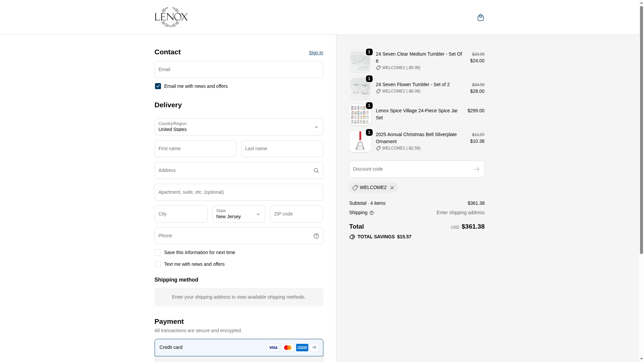Viewport: 644px width, 362px height.
Task: Check Save this information for next time
Action: pyautogui.click(x=158, y=252)
